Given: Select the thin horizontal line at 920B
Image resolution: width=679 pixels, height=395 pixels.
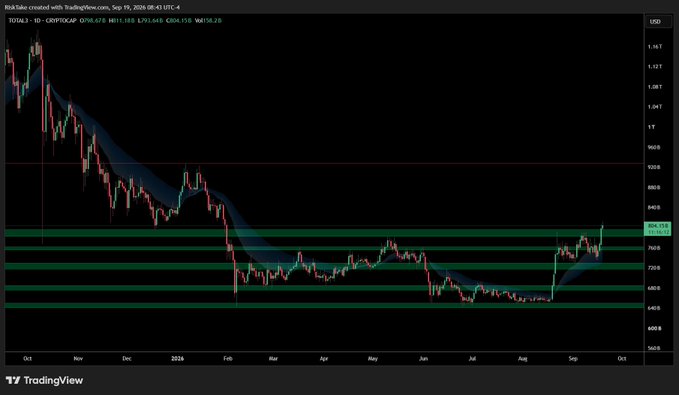Looking at the screenshot, I should tap(324, 164).
